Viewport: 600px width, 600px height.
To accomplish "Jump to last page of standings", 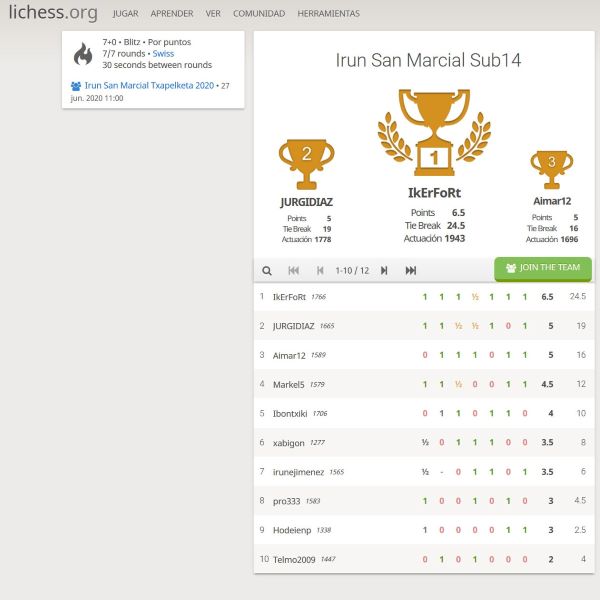I will point(411,270).
